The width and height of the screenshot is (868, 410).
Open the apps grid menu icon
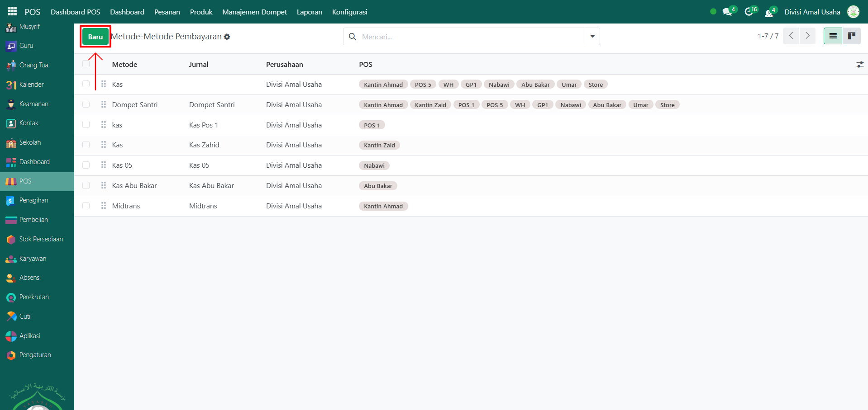point(12,11)
